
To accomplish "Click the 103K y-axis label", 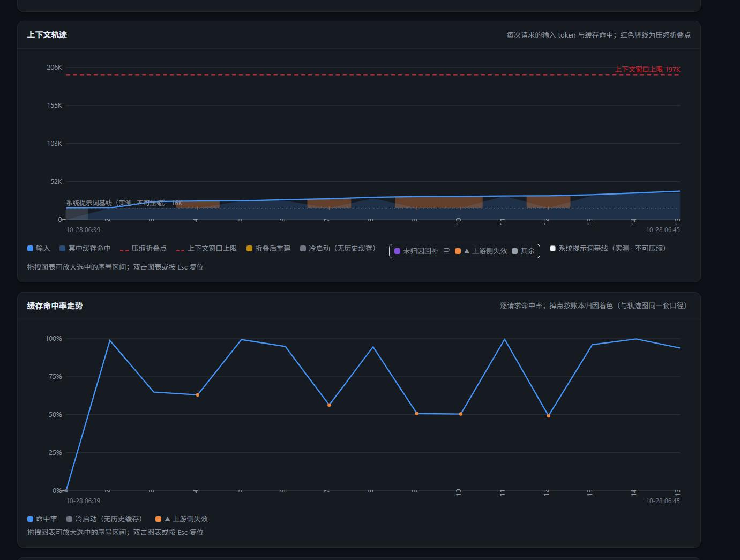I will pyautogui.click(x=54, y=144).
